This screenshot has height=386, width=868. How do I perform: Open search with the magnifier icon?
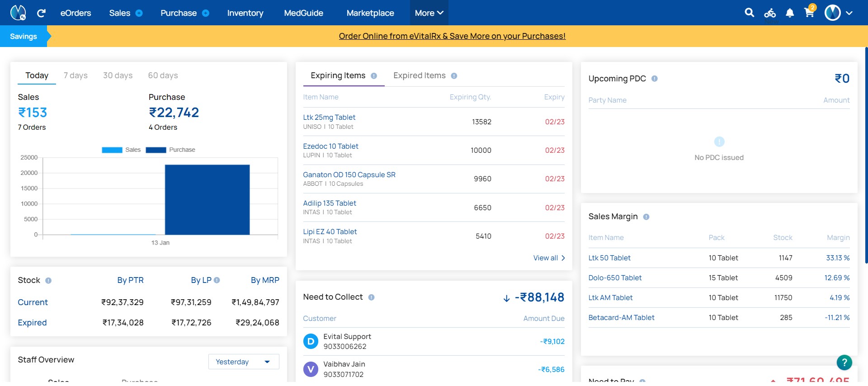(749, 13)
